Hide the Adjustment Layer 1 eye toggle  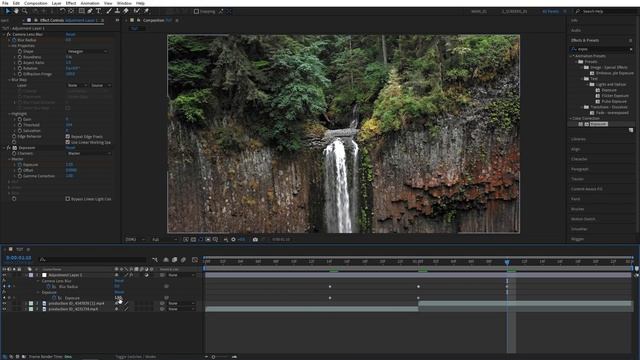pos(4,275)
